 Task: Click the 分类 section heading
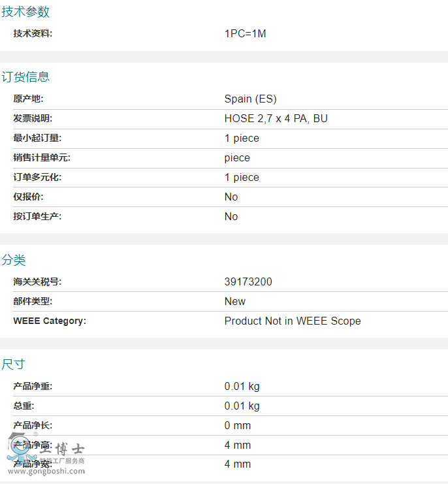[14, 260]
